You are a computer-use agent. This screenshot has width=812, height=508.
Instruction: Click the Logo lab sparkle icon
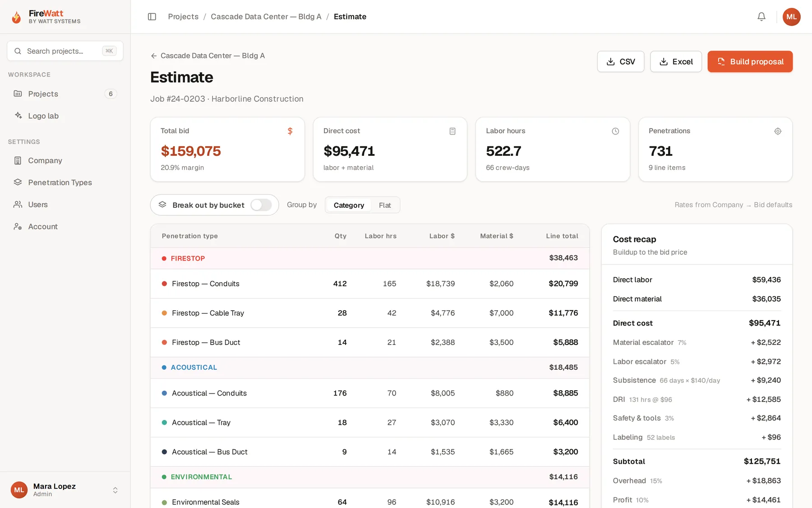18,116
